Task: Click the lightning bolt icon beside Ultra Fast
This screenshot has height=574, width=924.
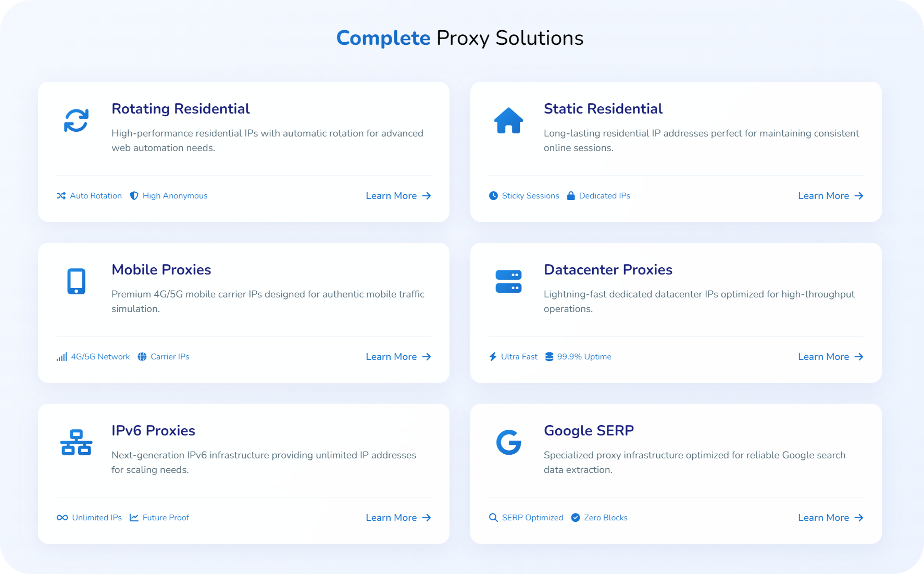Action: tap(493, 357)
